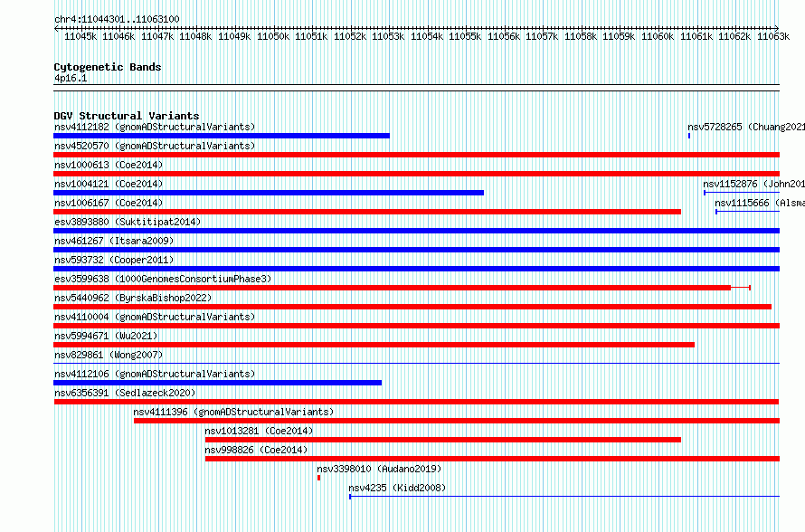Open variant nsv829861 (Wong2007) label
The image size is (805, 532).
[x=109, y=355]
